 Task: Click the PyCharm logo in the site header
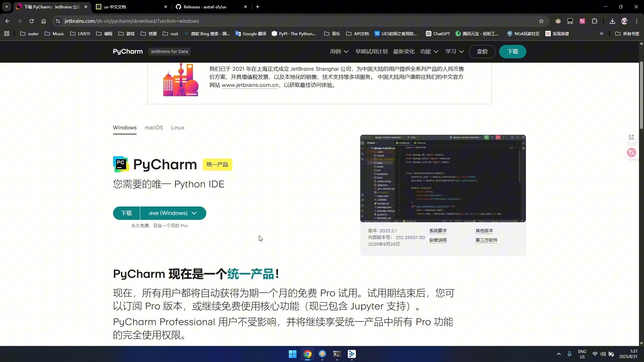[128, 51]
